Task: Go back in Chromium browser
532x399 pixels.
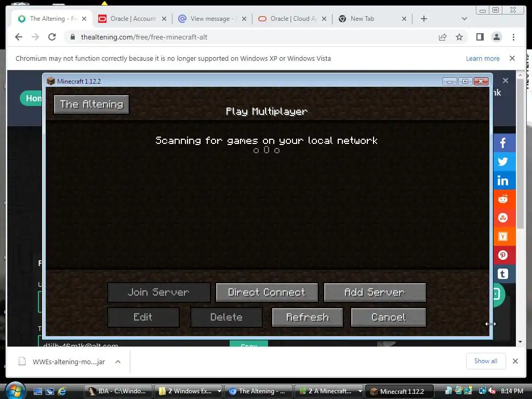Action: [x=19, y=37]
